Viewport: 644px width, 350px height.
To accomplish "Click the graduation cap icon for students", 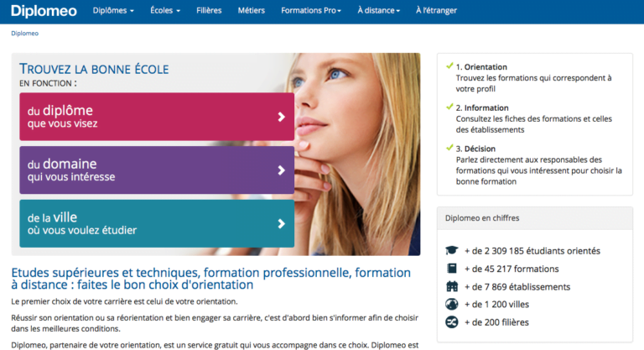I will pos(451,250).
